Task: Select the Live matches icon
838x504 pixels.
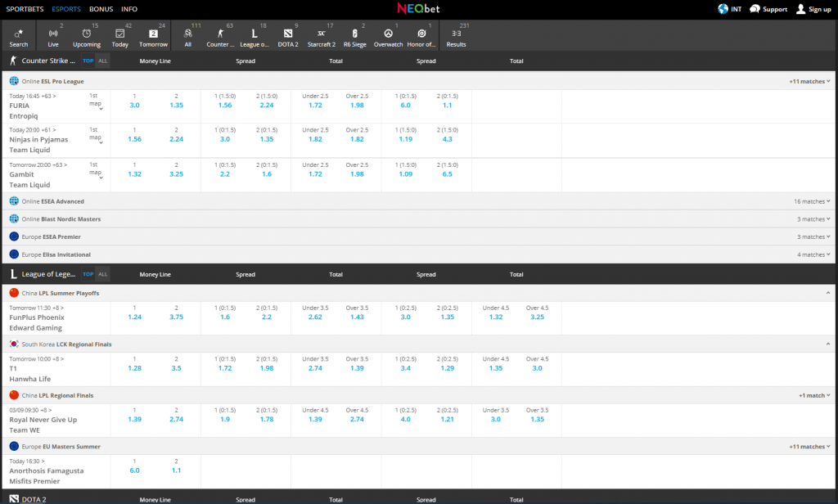Action: point(53,34)
